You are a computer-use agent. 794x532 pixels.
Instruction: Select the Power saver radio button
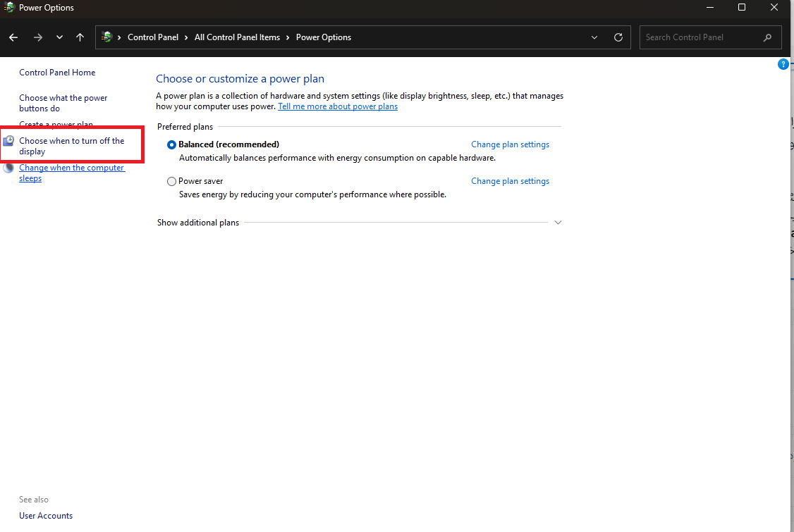(x=171, y=181)
